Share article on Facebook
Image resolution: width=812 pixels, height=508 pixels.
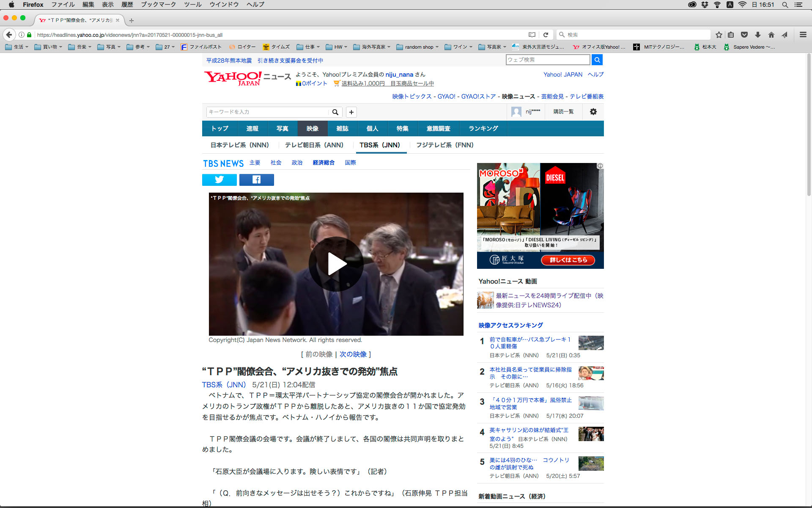click(256, 180)
